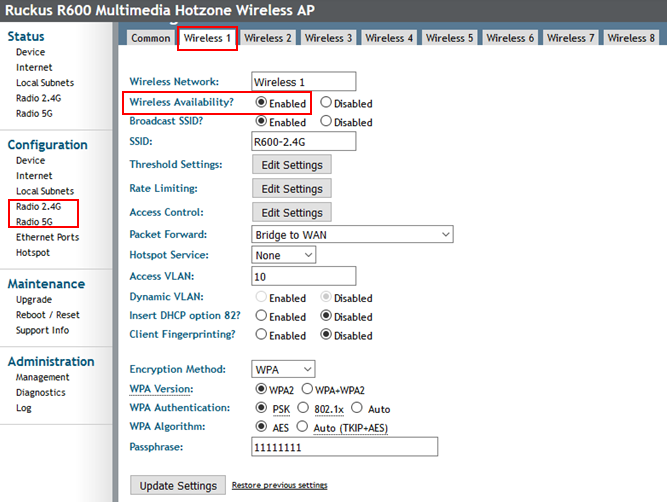Click the Wireless Network name field
667x502 pixels.
(304, 81)
